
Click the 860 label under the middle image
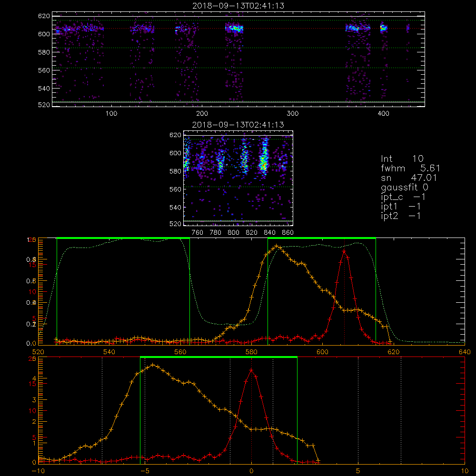(x=288, y=233)
